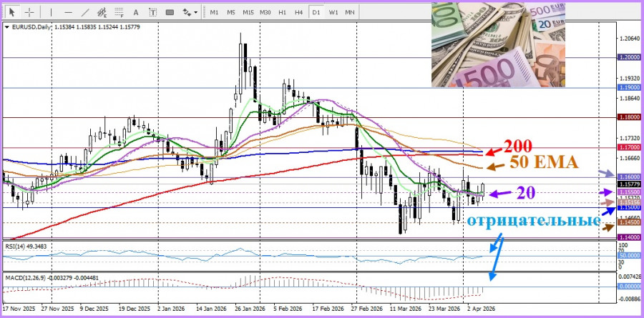
Task: Enable the W1 weekly timeframe
Action: point(333,12)
